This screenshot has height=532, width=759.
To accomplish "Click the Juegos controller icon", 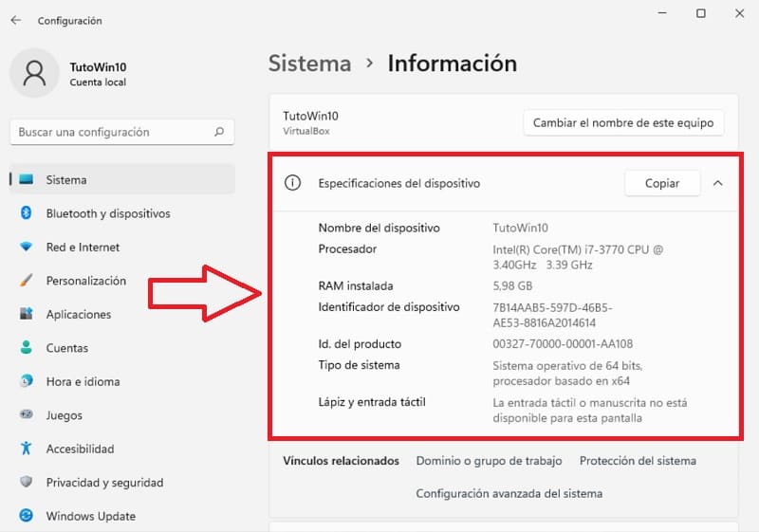I will pos(27,414).
